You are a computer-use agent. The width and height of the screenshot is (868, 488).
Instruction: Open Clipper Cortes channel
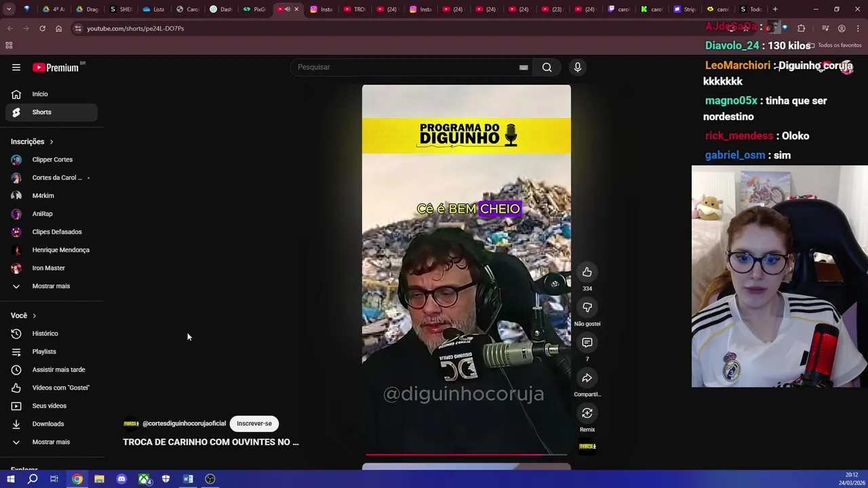pos(52,160)
